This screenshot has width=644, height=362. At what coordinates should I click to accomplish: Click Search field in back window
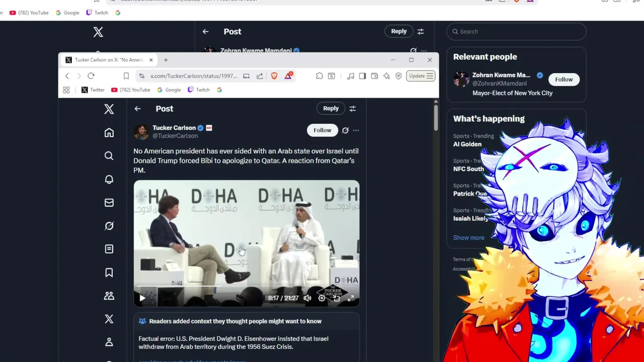(x=516, y=32)
